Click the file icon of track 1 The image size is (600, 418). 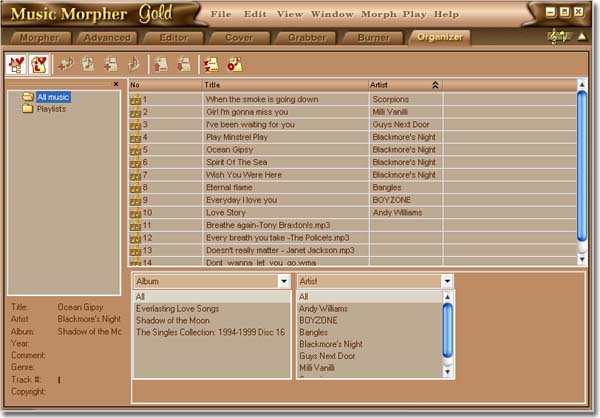tap(135, 100)
